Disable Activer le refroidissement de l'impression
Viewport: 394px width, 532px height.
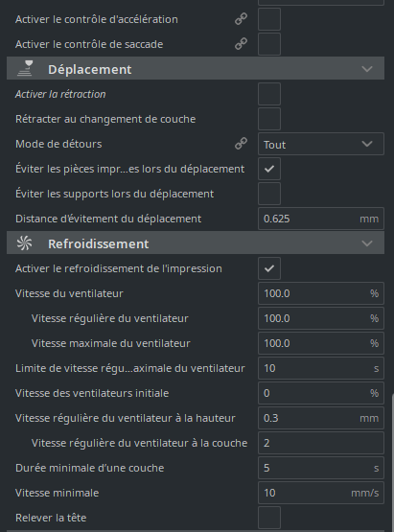pos(269,268)
